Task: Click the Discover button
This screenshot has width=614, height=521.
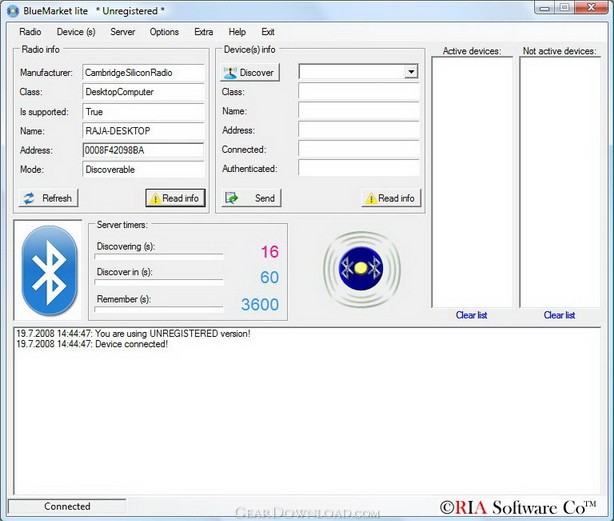Action: [x=250, y=72]
